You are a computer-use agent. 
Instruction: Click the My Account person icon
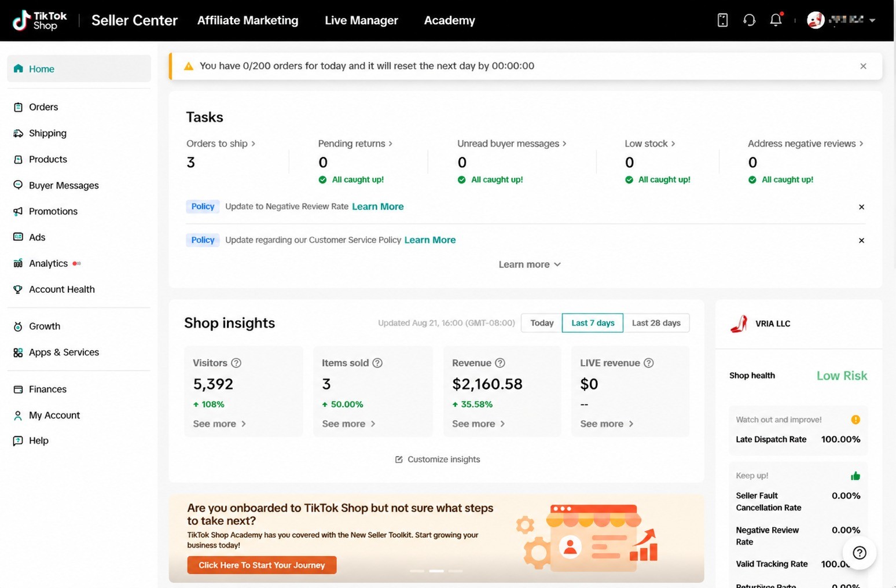18,416
